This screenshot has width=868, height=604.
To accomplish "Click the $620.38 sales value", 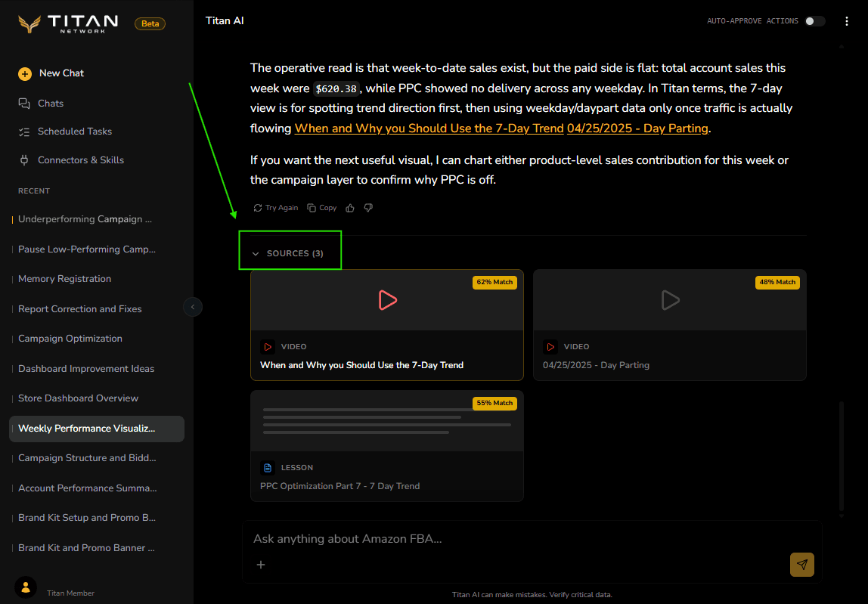I will (336, 89).
